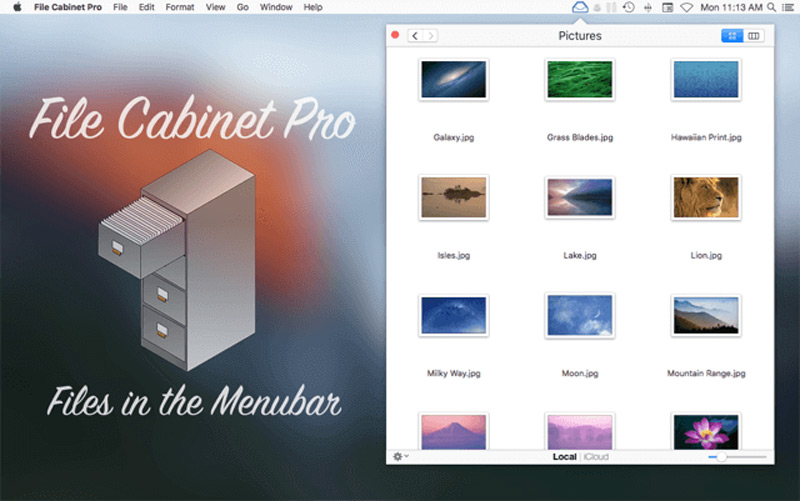
Task: Click the icon size slider
Action: click(x=737, y=457)
